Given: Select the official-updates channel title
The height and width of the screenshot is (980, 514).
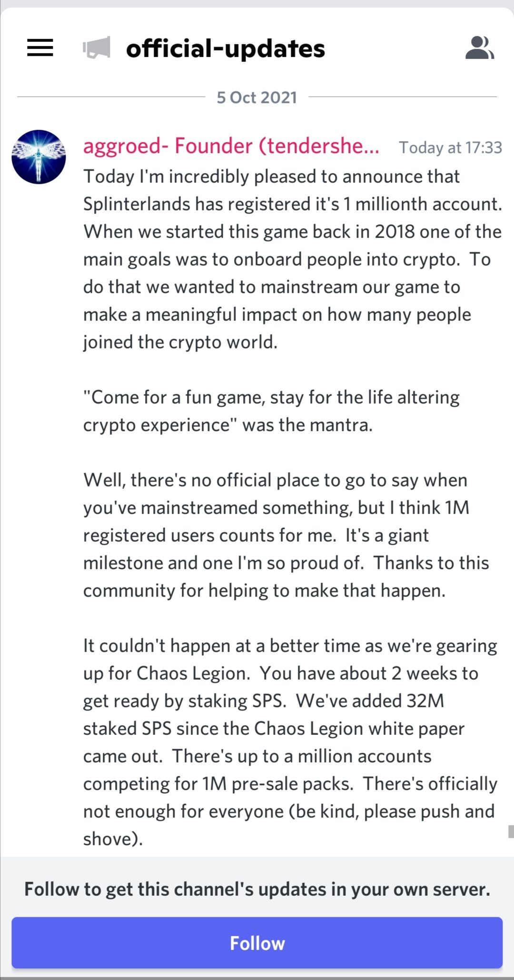Looking at the screenshot, I should (x=226, y=49).
